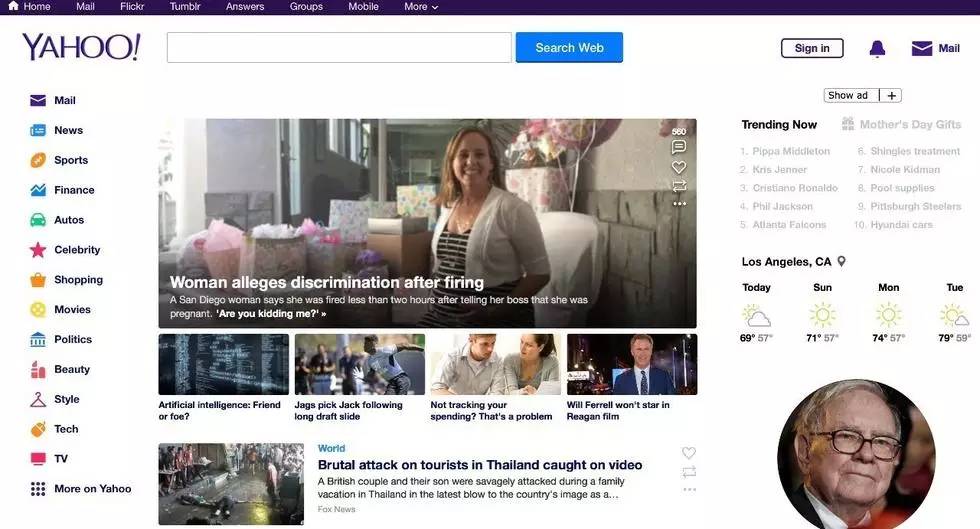Image resolution: width=980 pixels, height=529 pixels.
Task: Open Jags pick Jack story thumbnail
Action: 360,364
